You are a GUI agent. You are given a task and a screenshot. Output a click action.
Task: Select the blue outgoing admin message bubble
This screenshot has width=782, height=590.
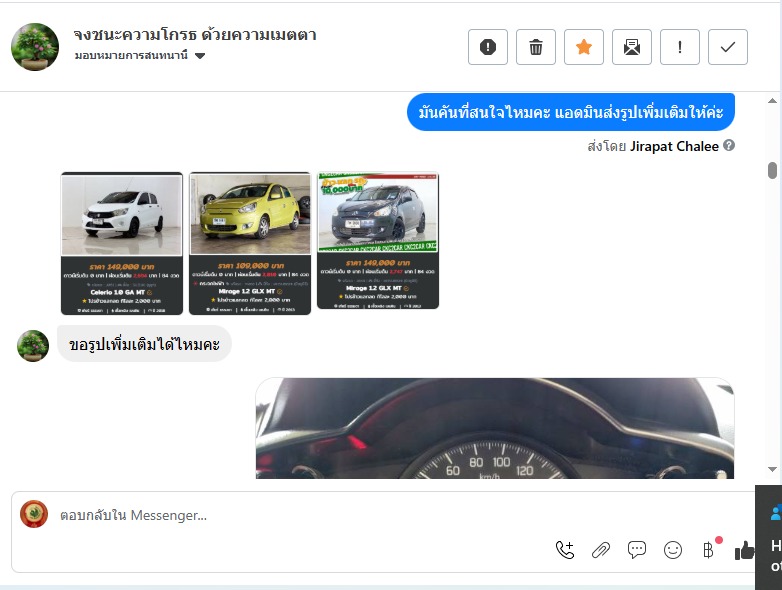571,112
